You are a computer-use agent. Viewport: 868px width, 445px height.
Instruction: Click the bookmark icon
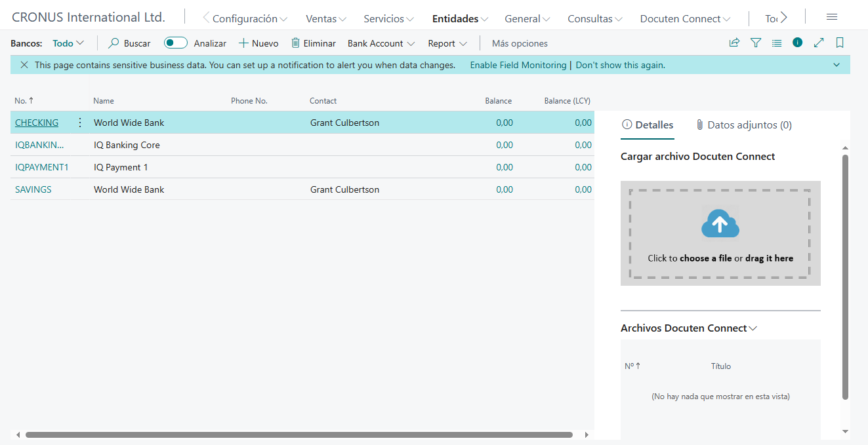tap(840, 43)
